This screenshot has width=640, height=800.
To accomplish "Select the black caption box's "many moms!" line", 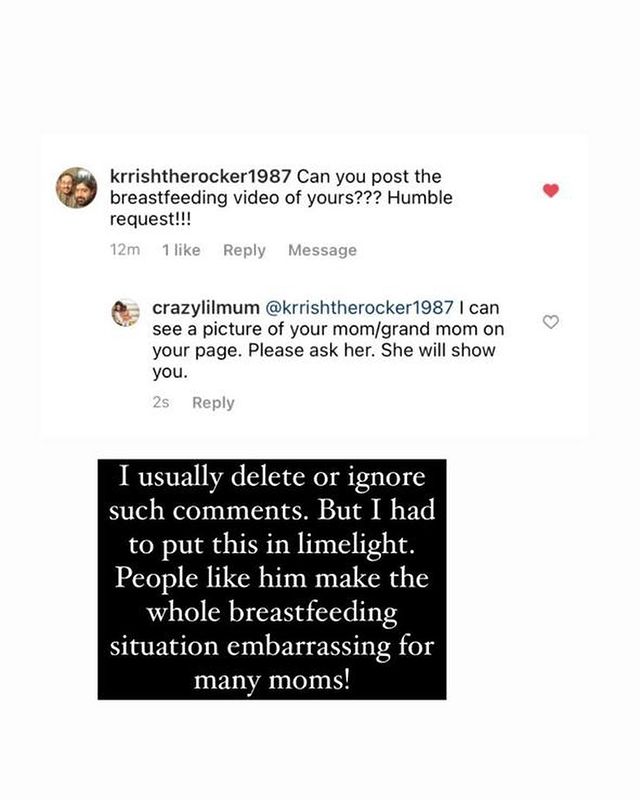I will click(x=272, y=680).
